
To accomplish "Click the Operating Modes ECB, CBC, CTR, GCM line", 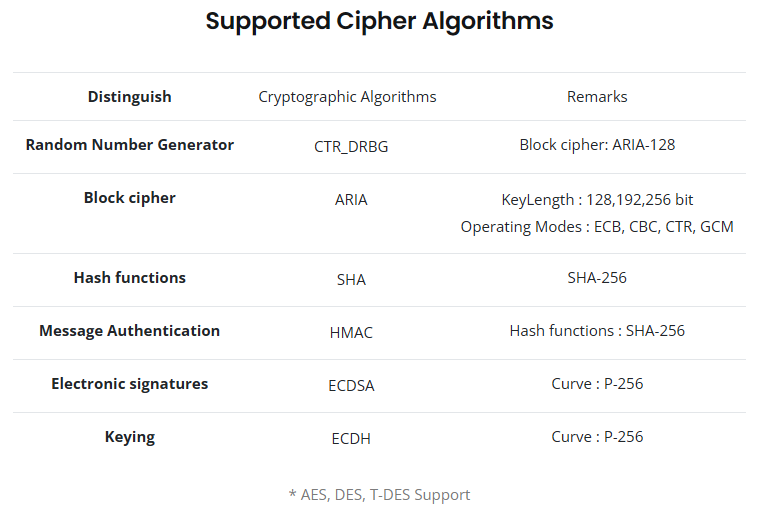I will (597, 227).
